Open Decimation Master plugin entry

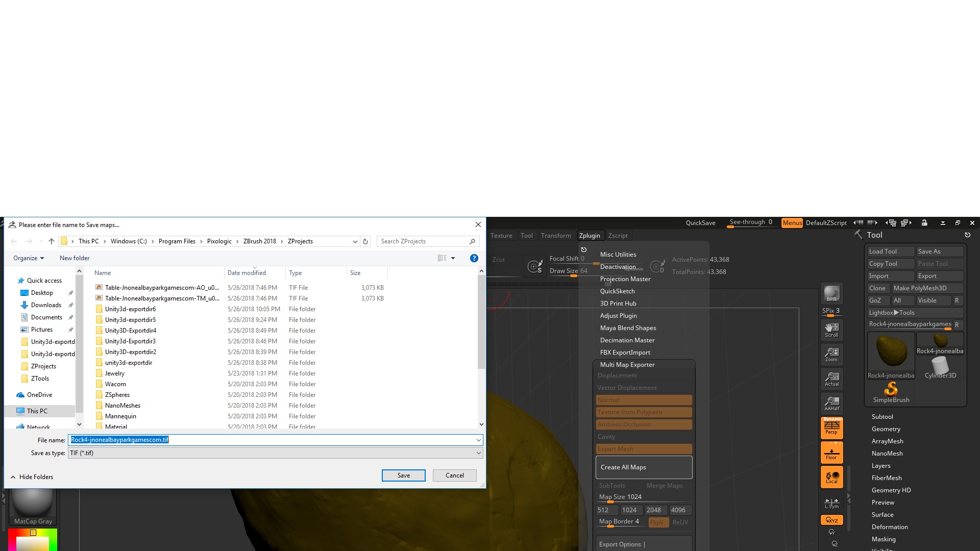[627, 340]
